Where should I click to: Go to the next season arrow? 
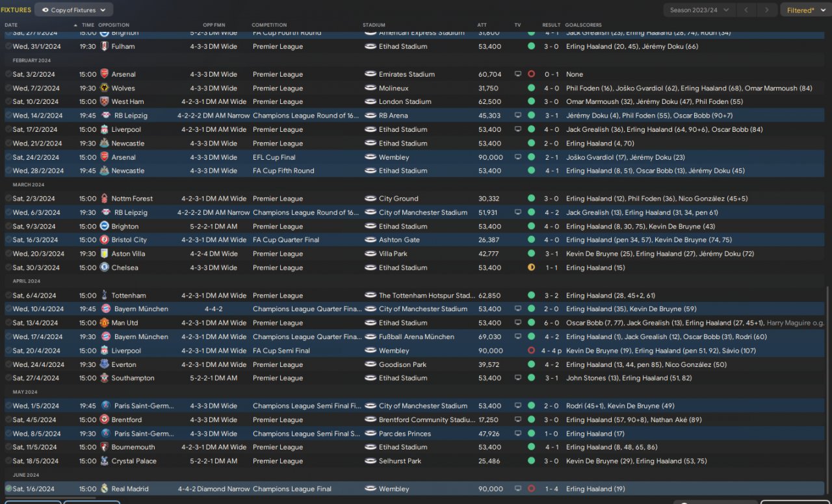pos(768,10)
